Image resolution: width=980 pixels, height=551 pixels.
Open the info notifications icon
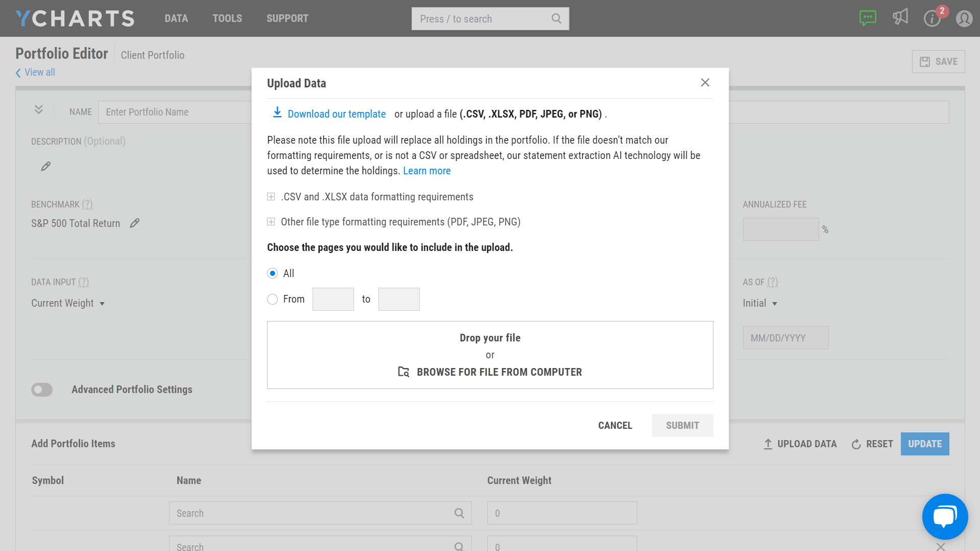pyautogui.click(x=931, y=19)
